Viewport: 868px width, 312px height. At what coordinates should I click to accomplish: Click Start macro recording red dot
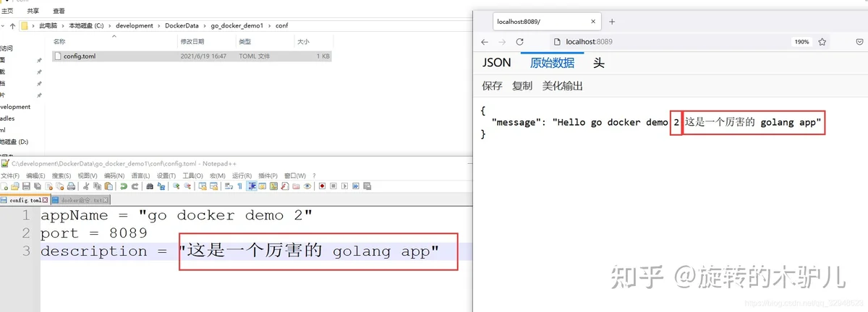(322, 186)
